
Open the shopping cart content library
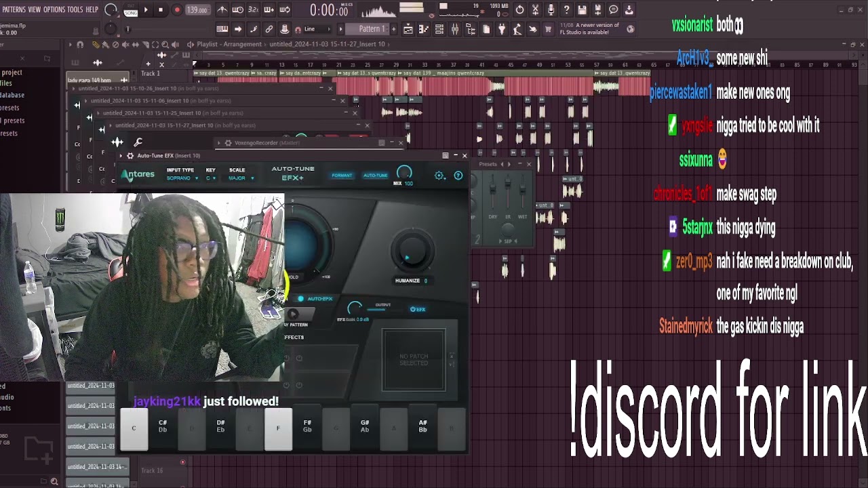[549, 29]
